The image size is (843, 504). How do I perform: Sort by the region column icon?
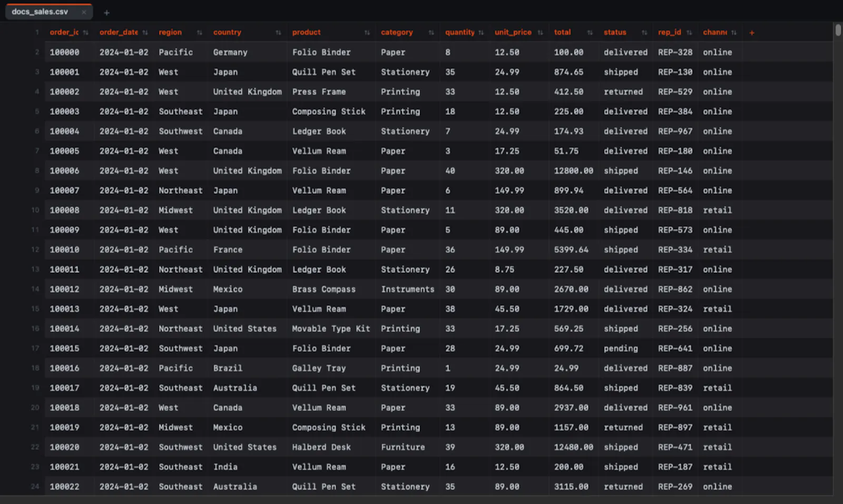click(x=199, y=33)
